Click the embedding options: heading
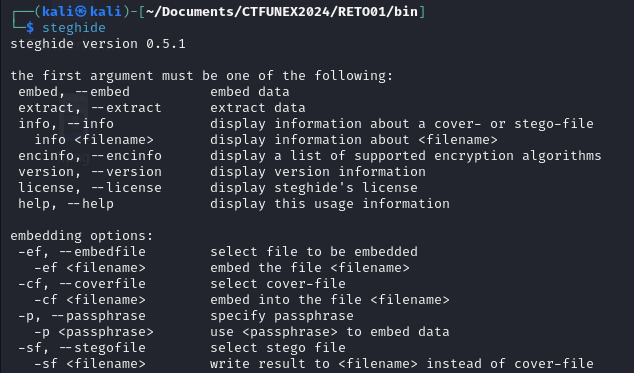634x373 pixels. [82, 236]
